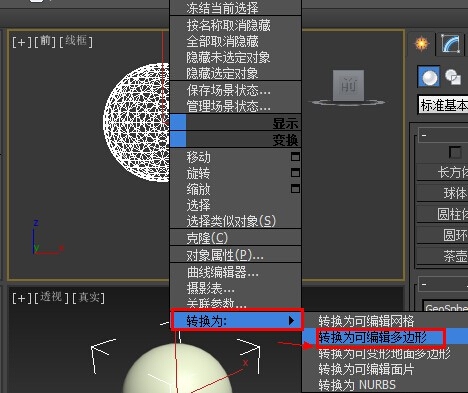
Task: Open the front viewport [+] menu
Action: click(22, 42)
